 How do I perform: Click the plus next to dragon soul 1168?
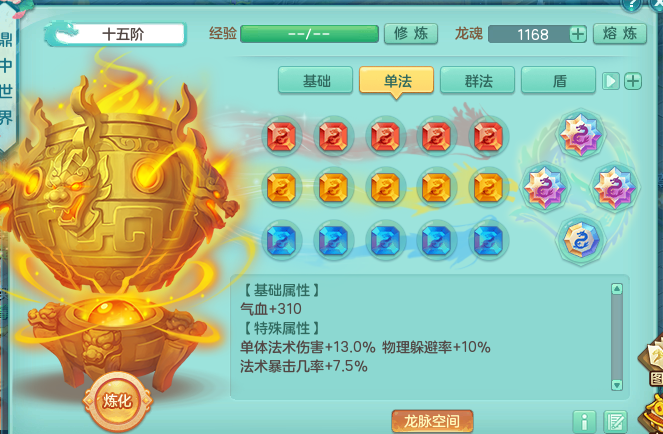578,34
